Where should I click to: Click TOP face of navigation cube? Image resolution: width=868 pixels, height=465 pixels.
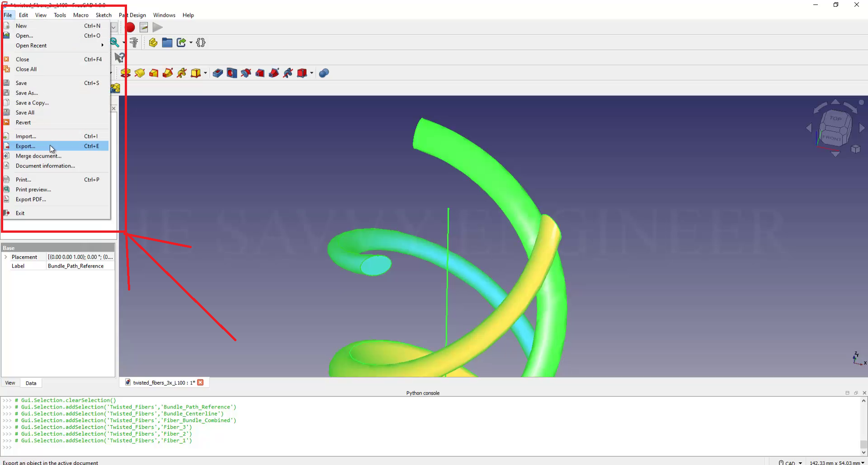coord(835,119)
